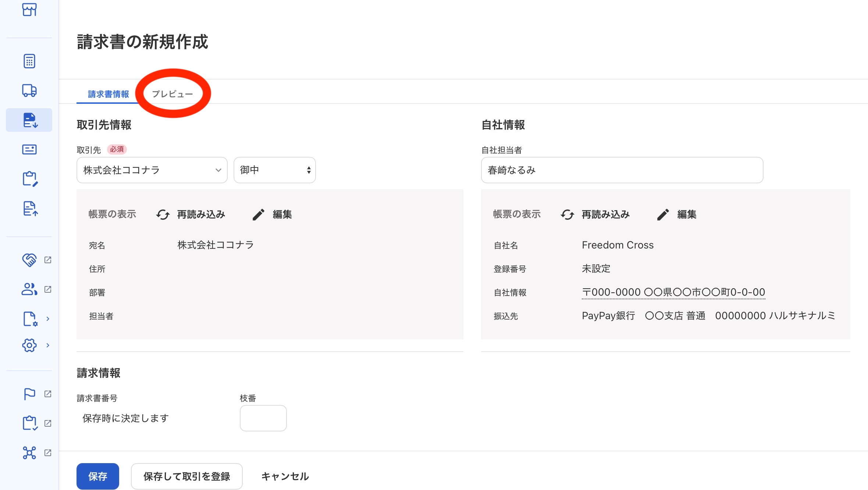Screen dimensions: 868x490
Task: Click clipboard with pencil sidebar icon
Action: pos(29,179)
